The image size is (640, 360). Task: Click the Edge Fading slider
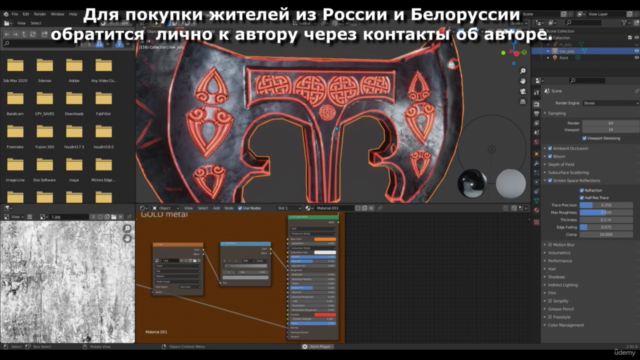[x=606, y=227]
